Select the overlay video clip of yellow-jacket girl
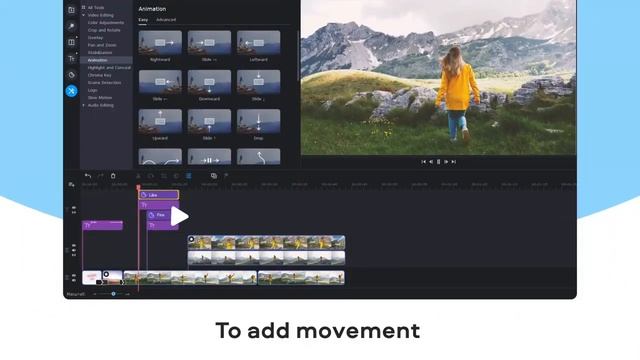640x360 pixels. point(266,242)
